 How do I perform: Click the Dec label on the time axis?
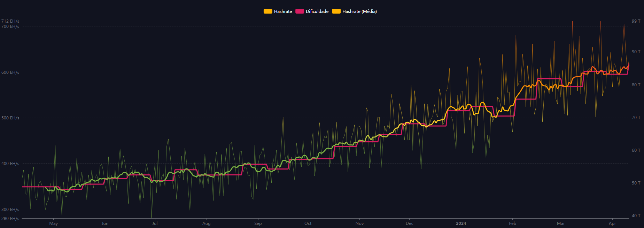(x=409, y=223)
